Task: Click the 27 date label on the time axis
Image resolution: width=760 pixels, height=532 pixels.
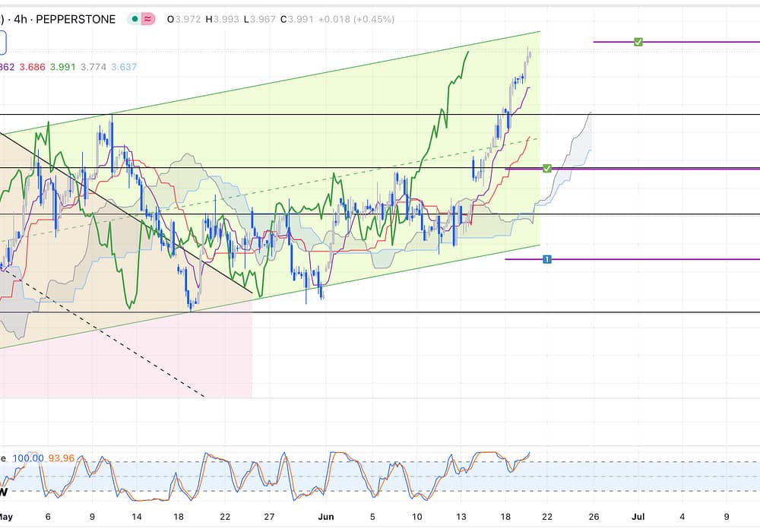Action: click(x=269, y=516)
